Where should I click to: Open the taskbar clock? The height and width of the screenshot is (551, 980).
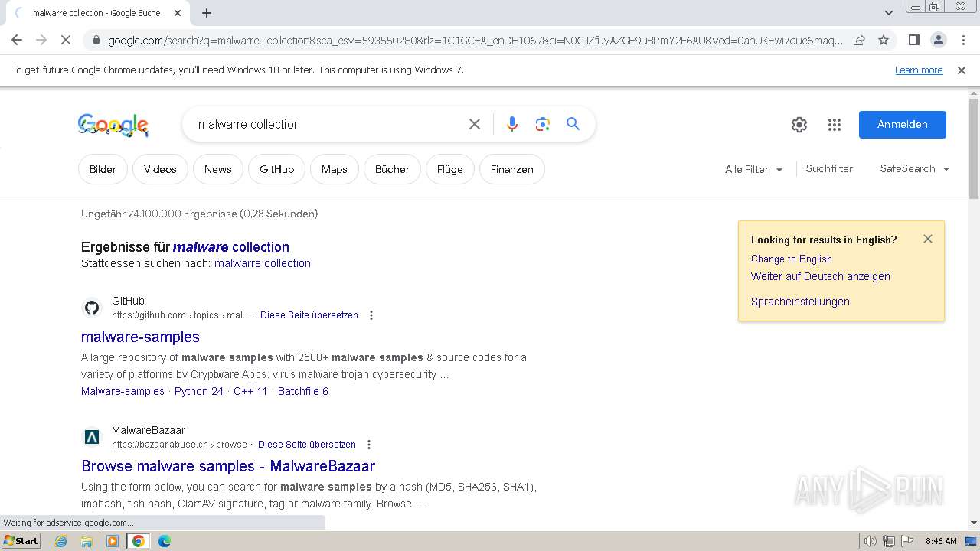(x=941, y=541)
